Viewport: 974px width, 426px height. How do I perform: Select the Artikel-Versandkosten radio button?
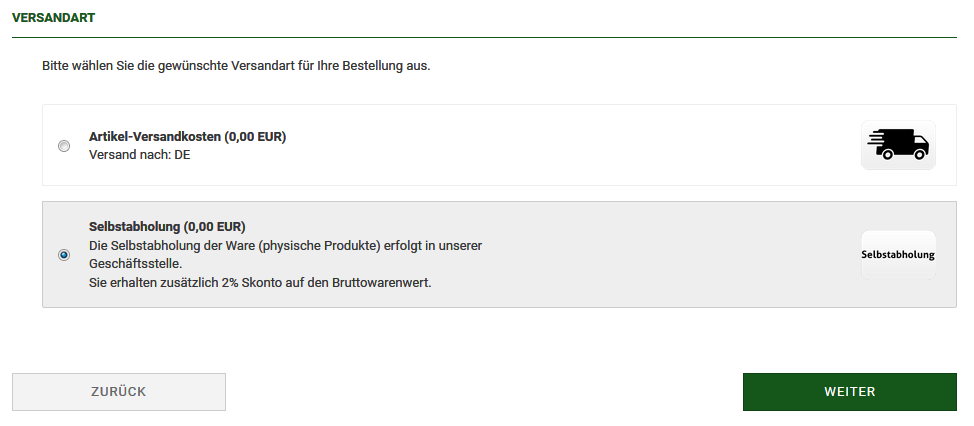[x=64, y=146]
